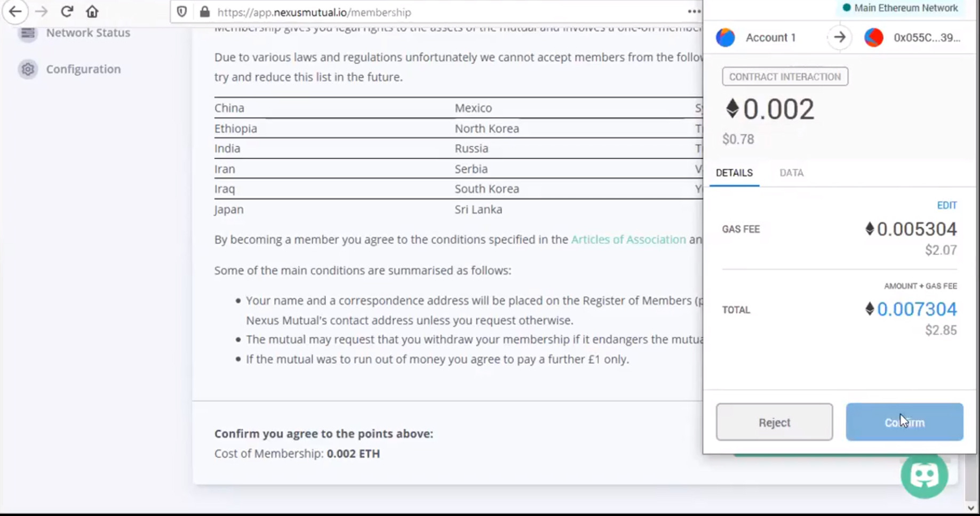Screen dimensions: 980x516
Task: Click the AMOUNT + GAS FEE label
Action: (920, 286)
